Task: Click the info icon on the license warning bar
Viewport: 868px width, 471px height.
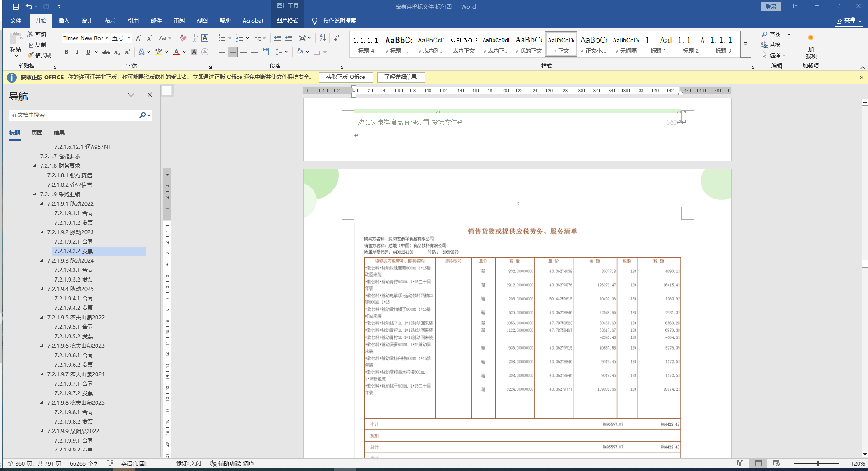Action: tap(12, 78)
